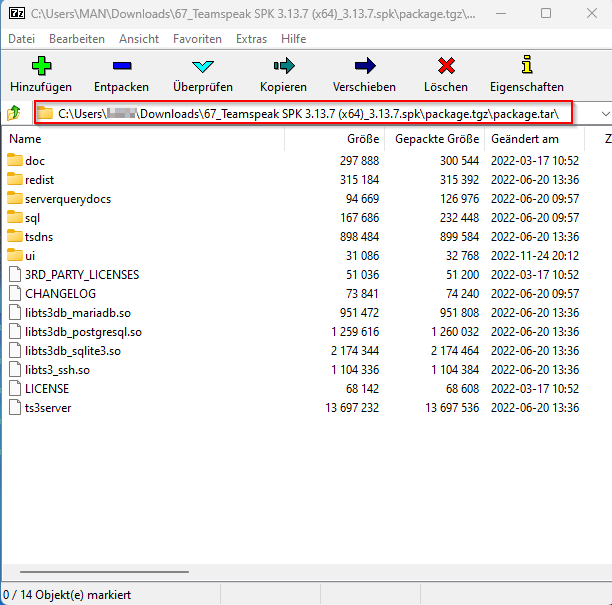Sort by Größe column header
612x605 pixels.
pos(363,139)
